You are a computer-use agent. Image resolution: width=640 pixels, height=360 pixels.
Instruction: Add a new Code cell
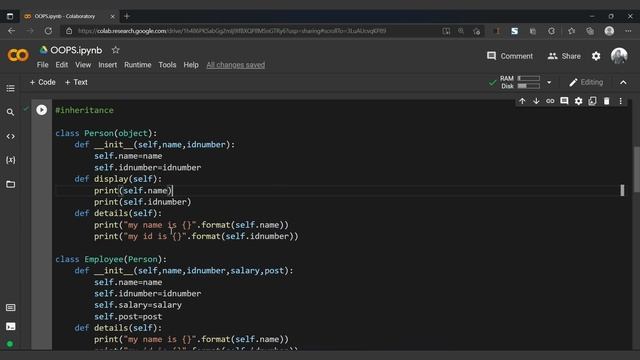(42, 82)
